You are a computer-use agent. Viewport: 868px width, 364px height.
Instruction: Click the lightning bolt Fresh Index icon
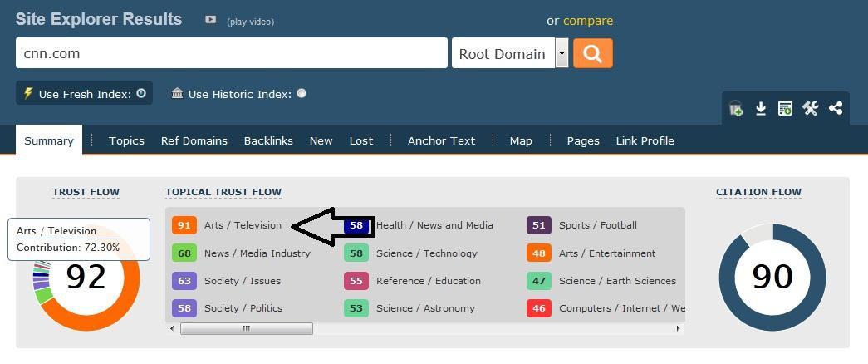click(28, 93)
